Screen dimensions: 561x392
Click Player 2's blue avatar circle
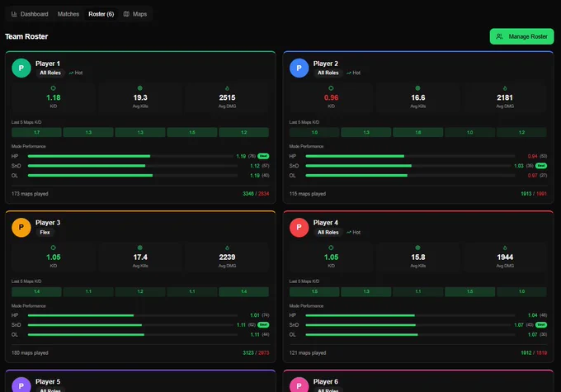[299, 68]
